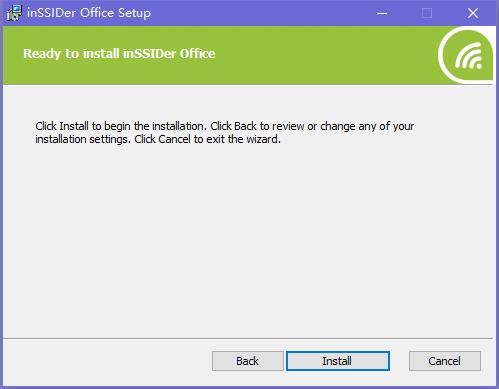Click 'inSSIDer' in the green heading
Image resolution: width=499 pixels, height=389 pixels.
coord(150,54)
